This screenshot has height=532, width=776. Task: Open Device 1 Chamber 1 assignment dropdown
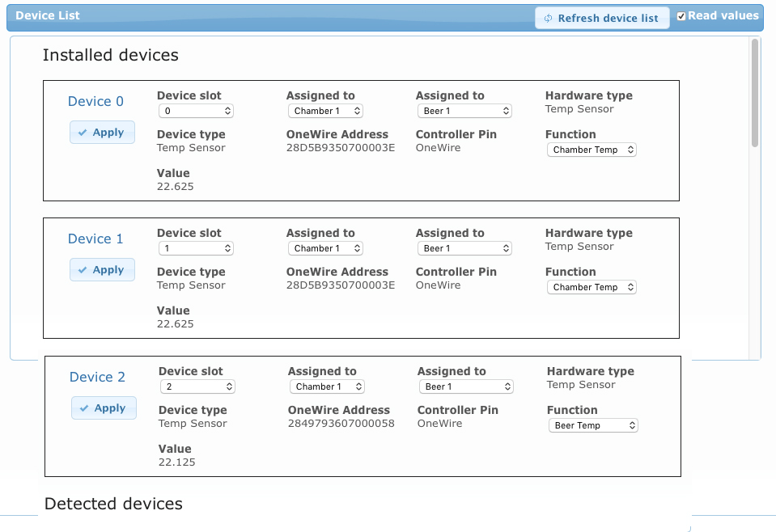pos(325,248)
